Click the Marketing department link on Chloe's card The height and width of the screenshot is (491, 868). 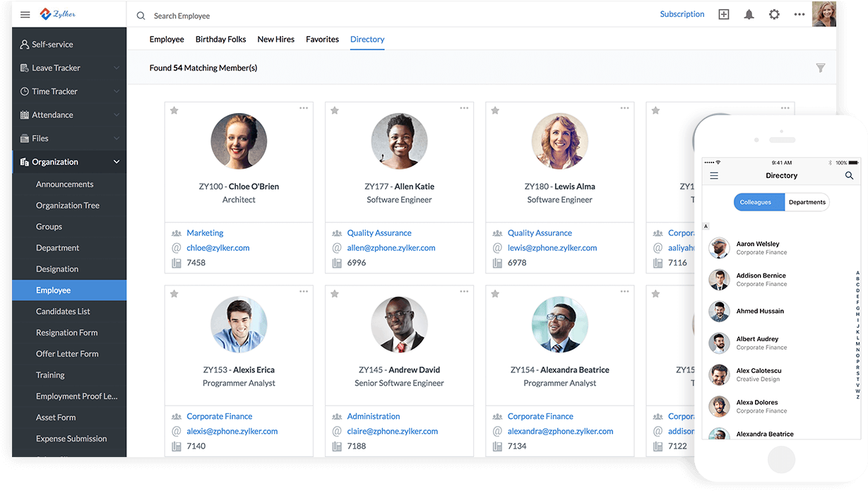205,232
